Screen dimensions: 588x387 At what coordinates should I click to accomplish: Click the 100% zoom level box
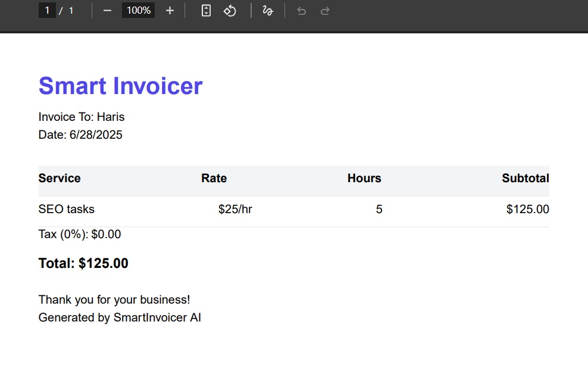click(x=138, y=11)
